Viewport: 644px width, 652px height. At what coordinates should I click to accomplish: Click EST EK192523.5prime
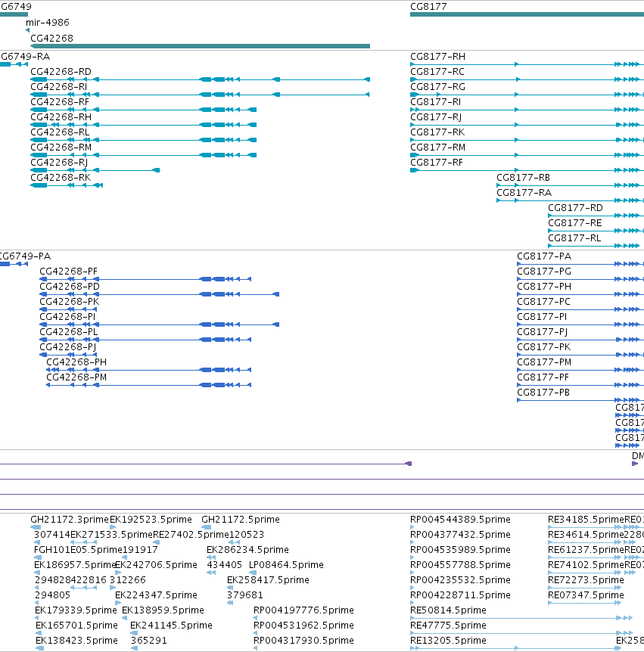151,520
